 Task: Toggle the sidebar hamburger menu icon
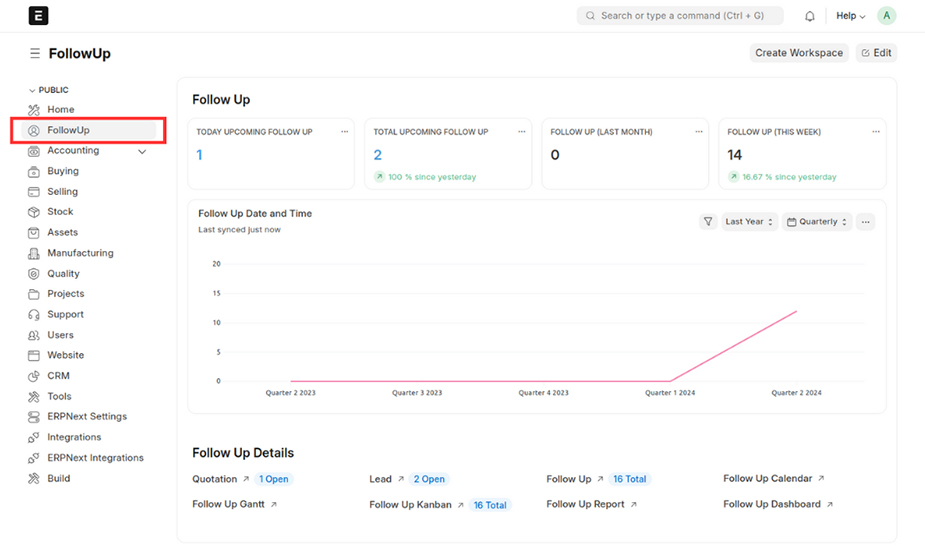pos(35,54)
